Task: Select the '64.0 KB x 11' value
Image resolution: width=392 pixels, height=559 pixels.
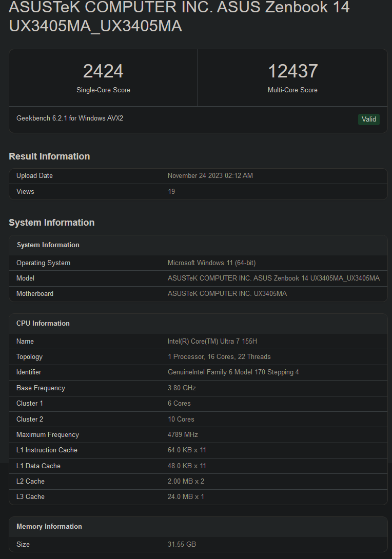Action: pyautogui.click(x=187, y=450)
